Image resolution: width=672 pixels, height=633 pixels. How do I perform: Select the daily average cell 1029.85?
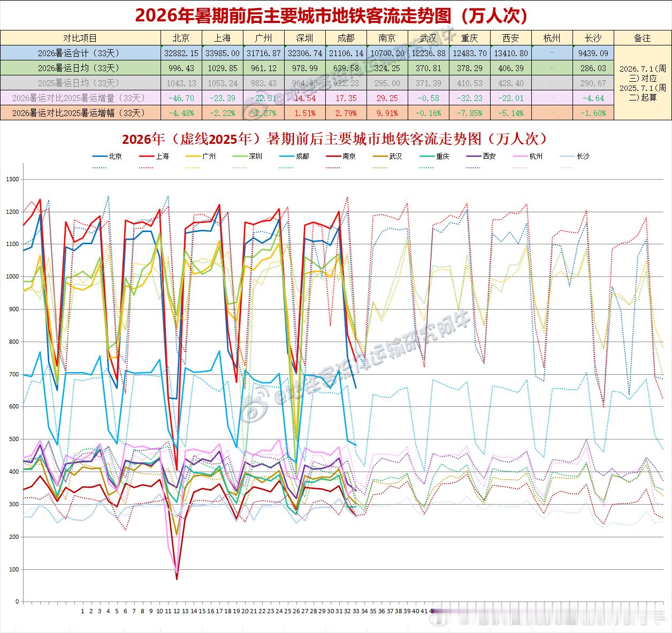click(x=223, y=68)
